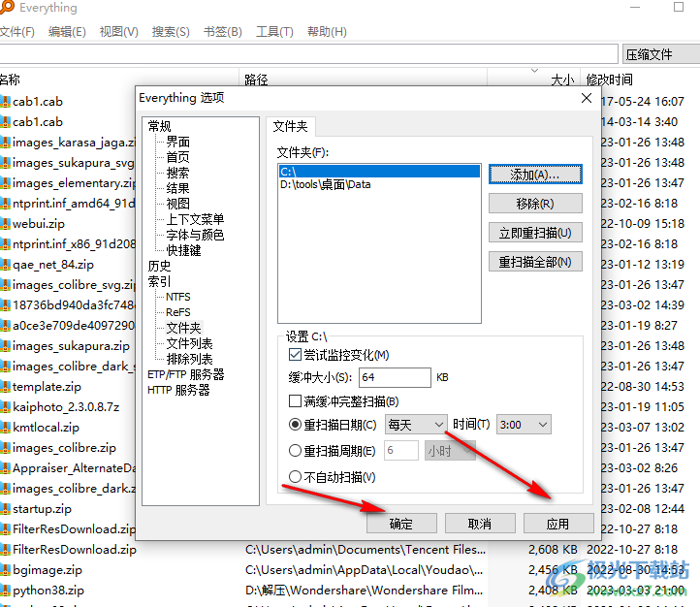Open the 书签(B) menu

[x=222, y=32]
